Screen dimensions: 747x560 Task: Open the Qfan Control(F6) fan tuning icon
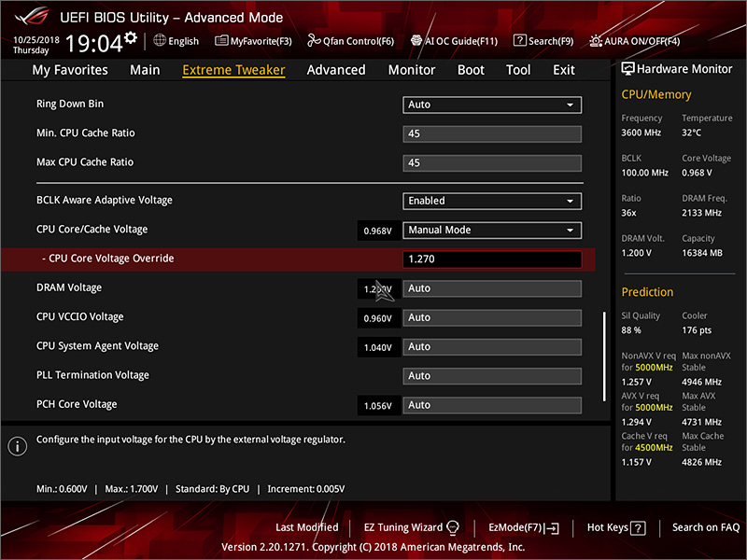[x=351, y=40]
